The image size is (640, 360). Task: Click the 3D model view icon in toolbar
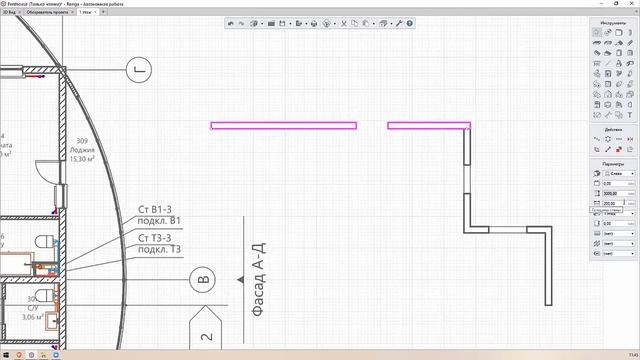[x=327, y=24]
